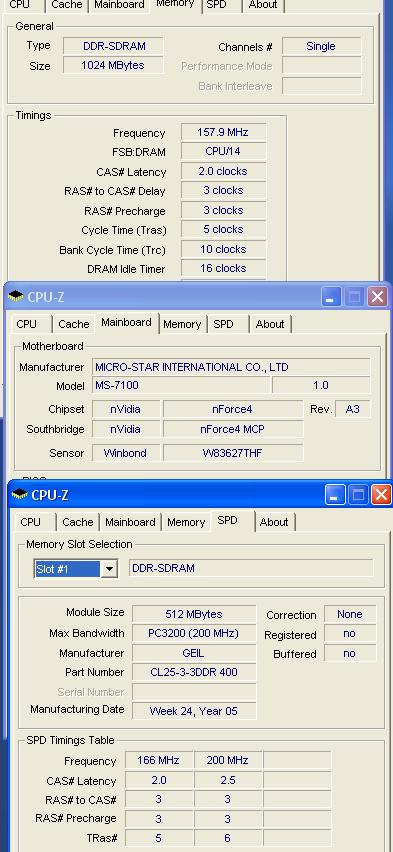This screenshot has width=393, height=852.
Task: Open Memory tab in the Mainboard window
Action: click(x=182, y=324)
